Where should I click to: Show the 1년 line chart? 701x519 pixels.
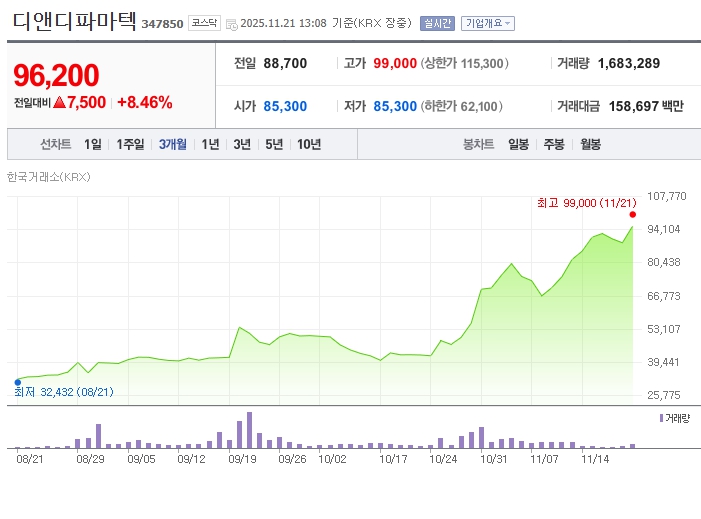pyautogui.click(x=210, y=144)
